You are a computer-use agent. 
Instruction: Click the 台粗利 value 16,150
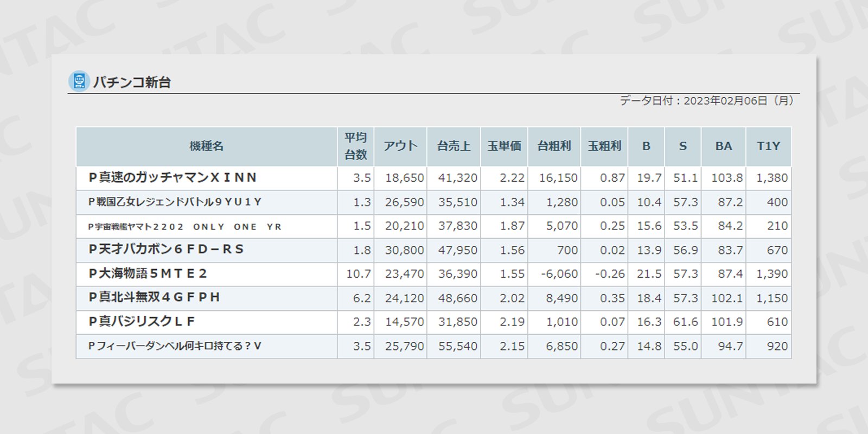[x=558, y=178]
